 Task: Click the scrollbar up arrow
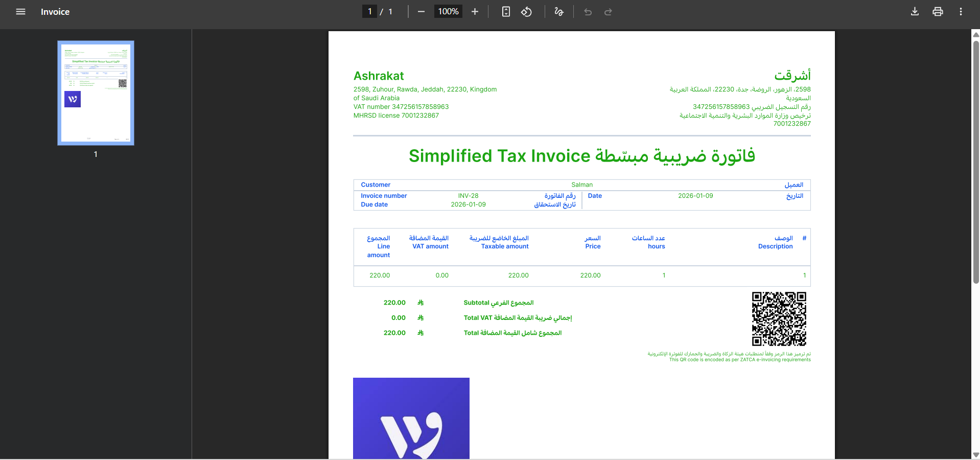point(975,35)
